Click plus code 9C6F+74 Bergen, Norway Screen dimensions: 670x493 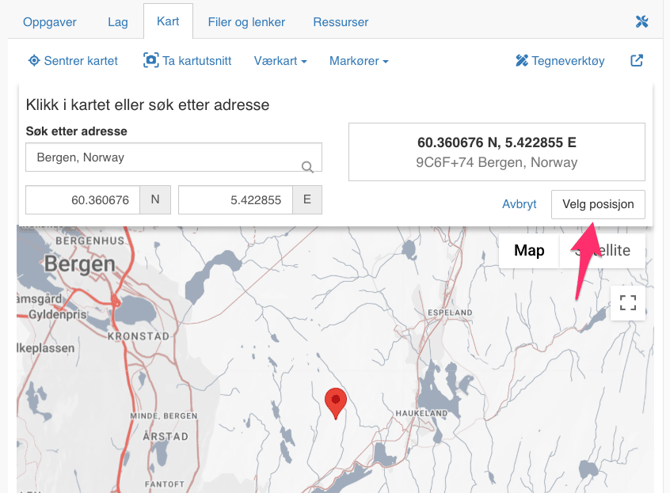pos(497,162)
